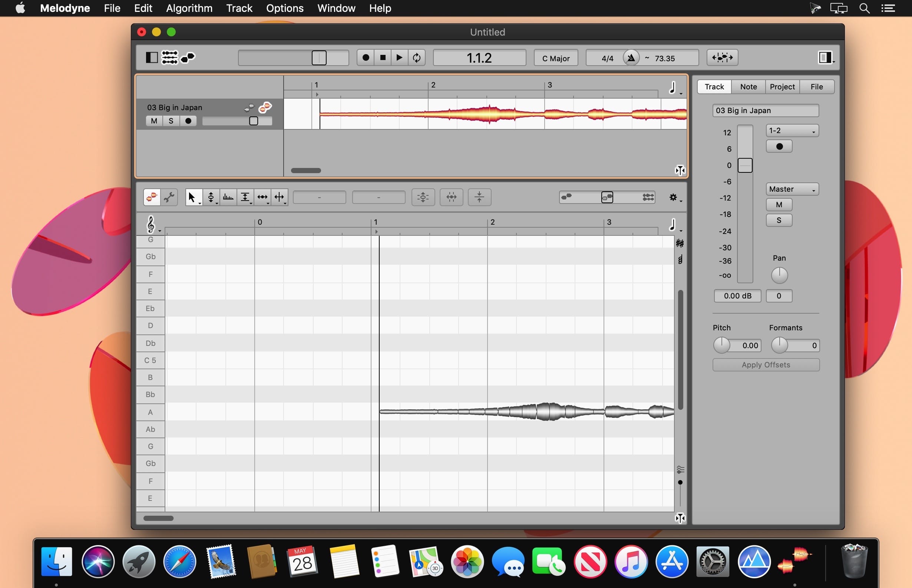This screenshot has height=588, width=912.
Task: Open the File tab in inspector
Action: pos(817,87)
